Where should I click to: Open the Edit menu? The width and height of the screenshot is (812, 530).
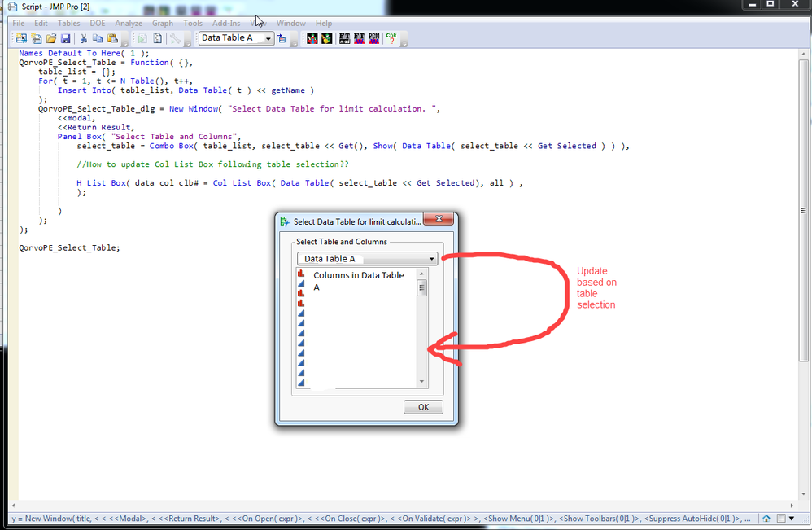tap(41, 24)
